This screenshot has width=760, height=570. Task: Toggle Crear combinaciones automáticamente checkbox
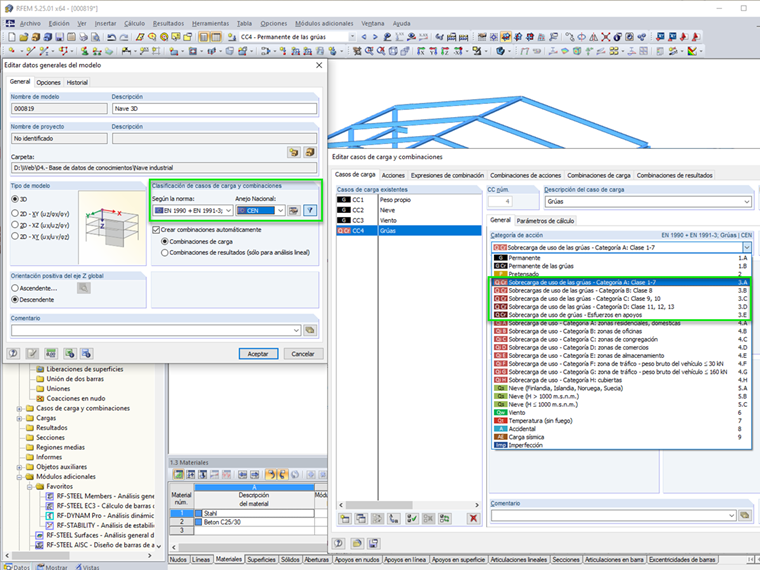click(156, 230)
